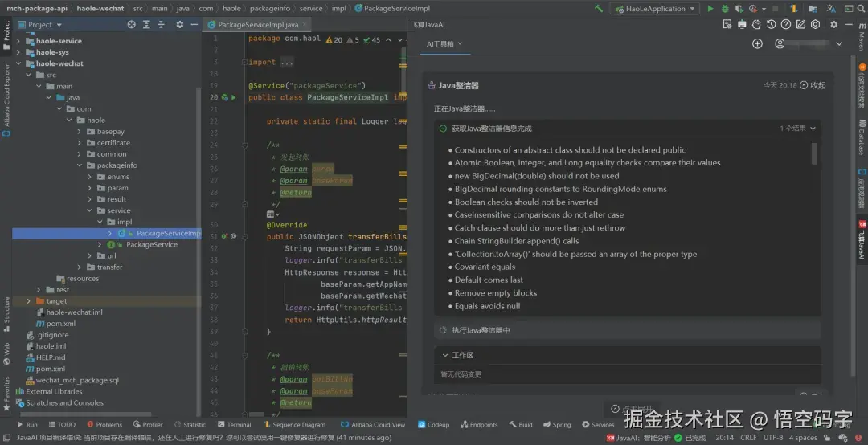This screenshot has height=445, width=868.
Task: Collapse the 工作区 section
Action: [446, 355]
